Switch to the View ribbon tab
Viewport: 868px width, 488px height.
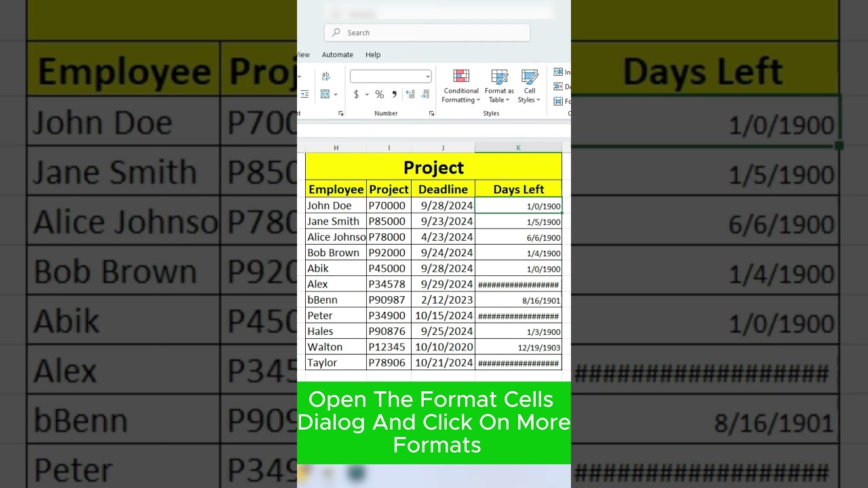tap(302, 55)
